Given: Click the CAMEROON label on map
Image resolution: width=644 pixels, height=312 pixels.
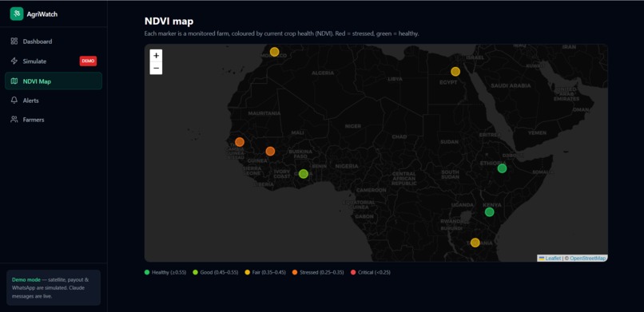Looking at the screenshot, I should [372, 190].
